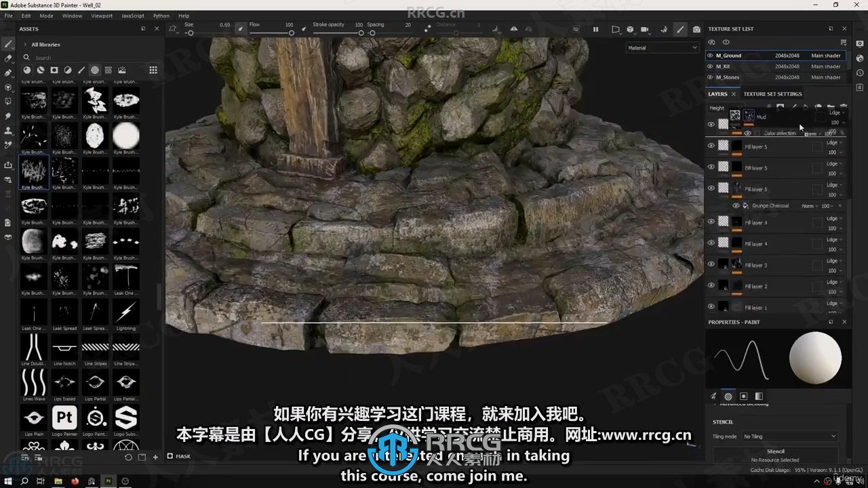Filter assets by smart masks icon
This screenshot has width=868, height=488.
coord(54,70)
